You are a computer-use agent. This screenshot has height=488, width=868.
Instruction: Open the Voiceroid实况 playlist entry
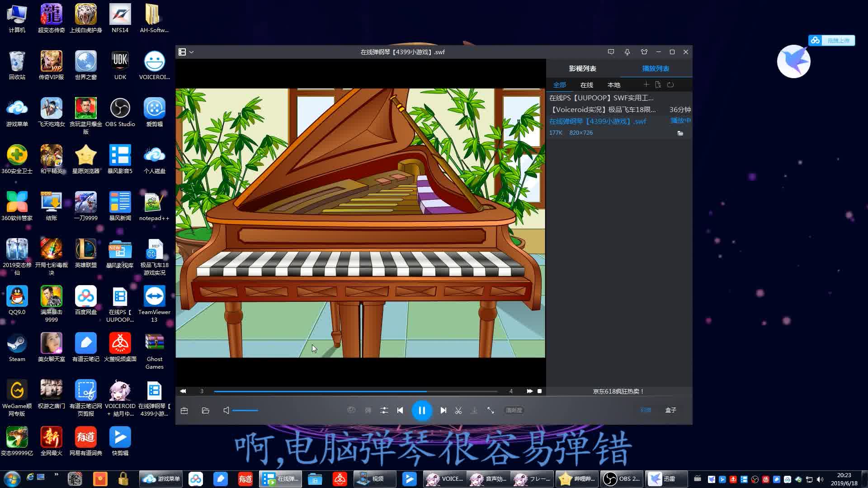[x=603, y=109]
